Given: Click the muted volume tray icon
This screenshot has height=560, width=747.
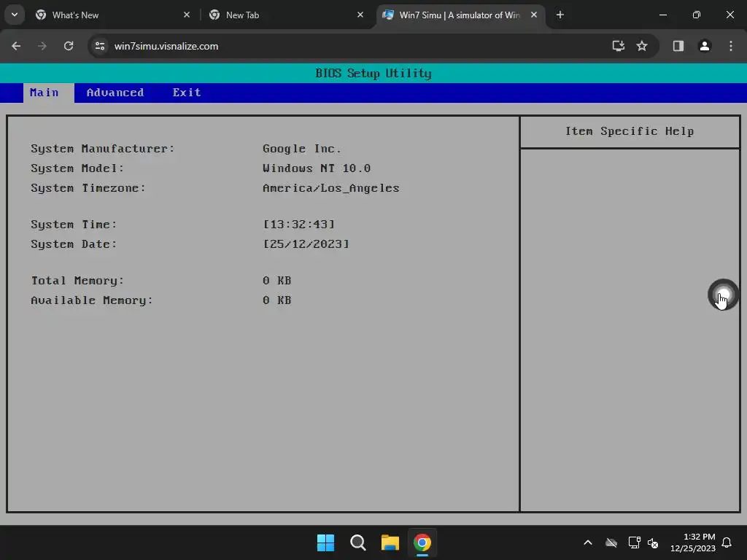Looking at the screenshot, I should (653, 542).
